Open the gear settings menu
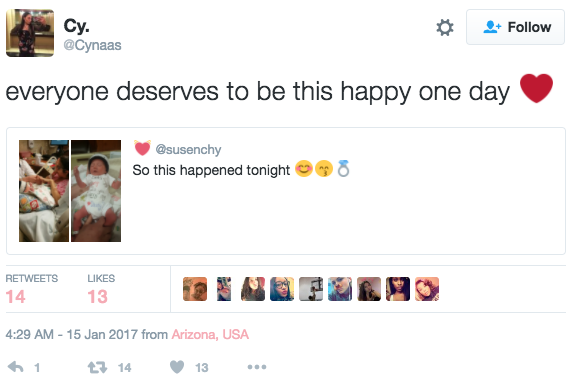574x381 pixels. (x=445, y=27)
